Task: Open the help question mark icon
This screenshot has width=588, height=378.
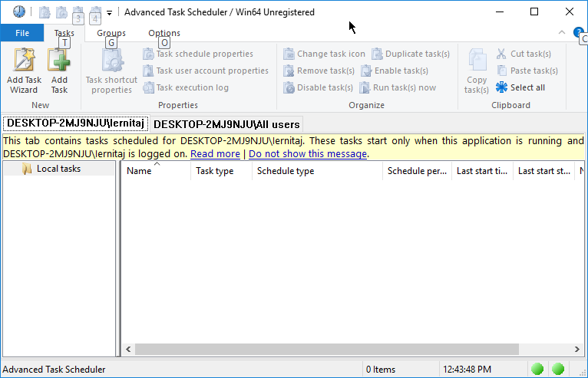Action: pos(578,32)
